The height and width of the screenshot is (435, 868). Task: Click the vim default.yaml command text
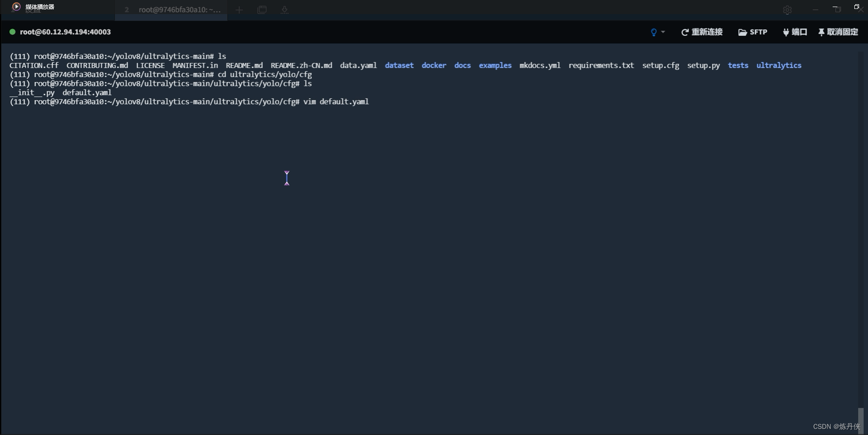(x=336, y=102)
